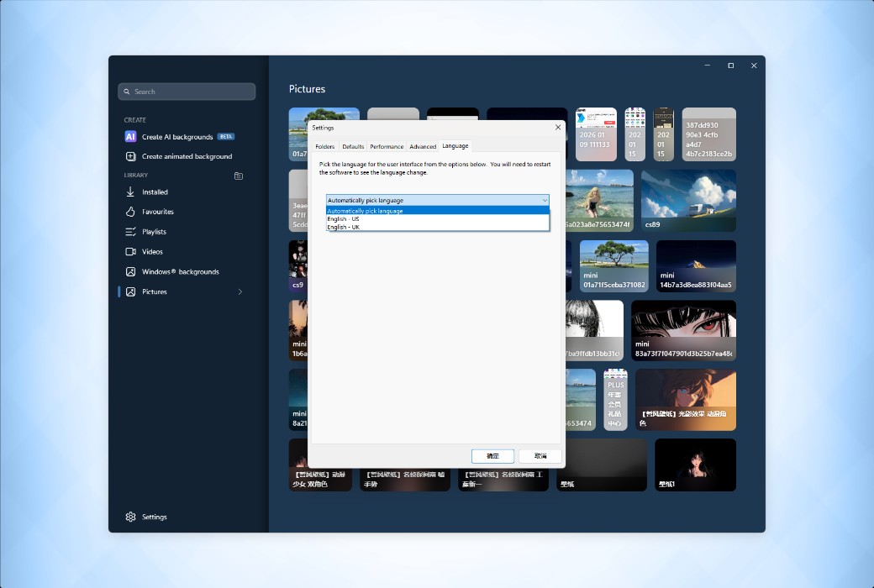
Task: Choose the highlighted Automatically pick language list option
Action: pyautogui.click(x=438, y=211)
